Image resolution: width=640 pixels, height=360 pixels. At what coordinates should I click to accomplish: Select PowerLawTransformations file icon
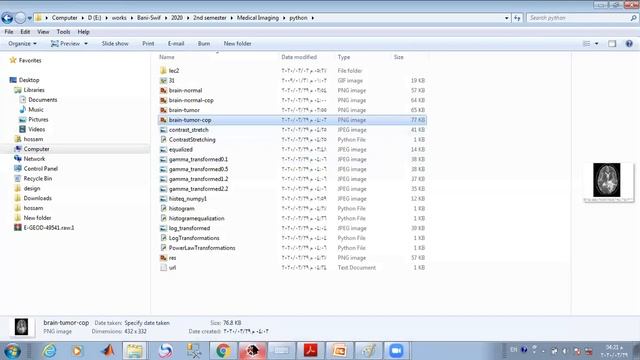click(163, 248)
